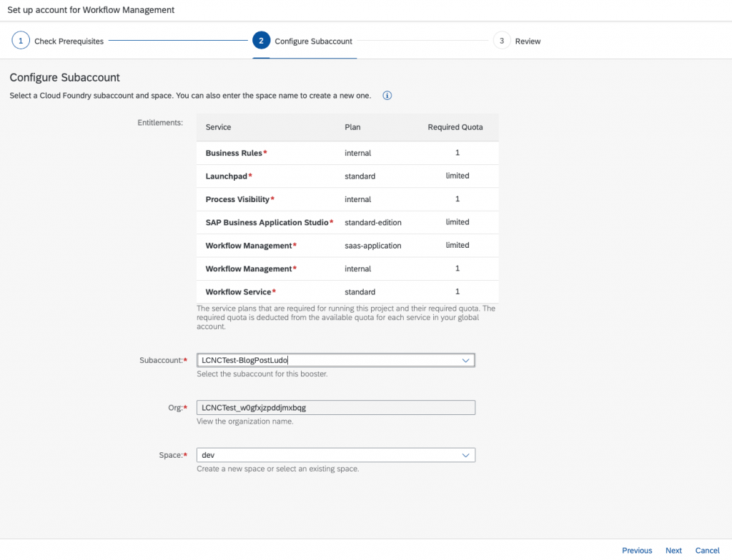Click the Plan column header
732x560 pixels.
[352, 127]
